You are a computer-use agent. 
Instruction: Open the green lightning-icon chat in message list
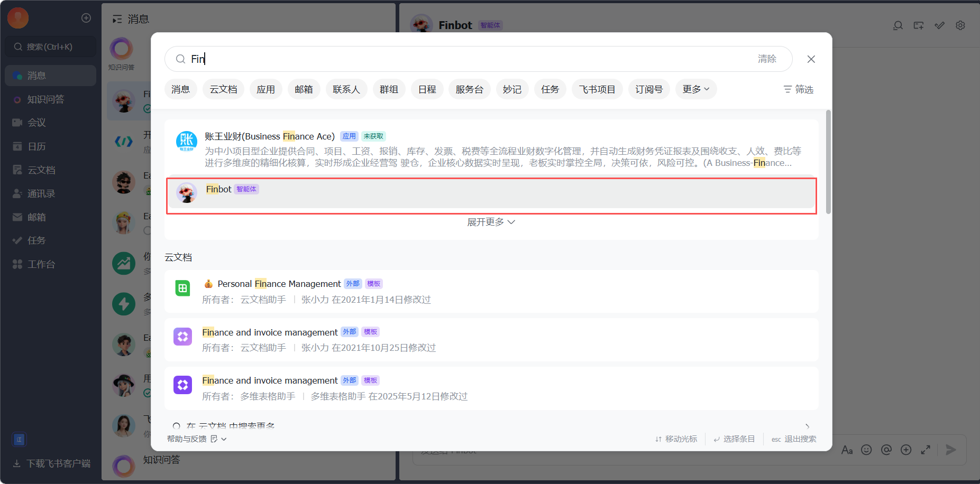coord(124,303)
